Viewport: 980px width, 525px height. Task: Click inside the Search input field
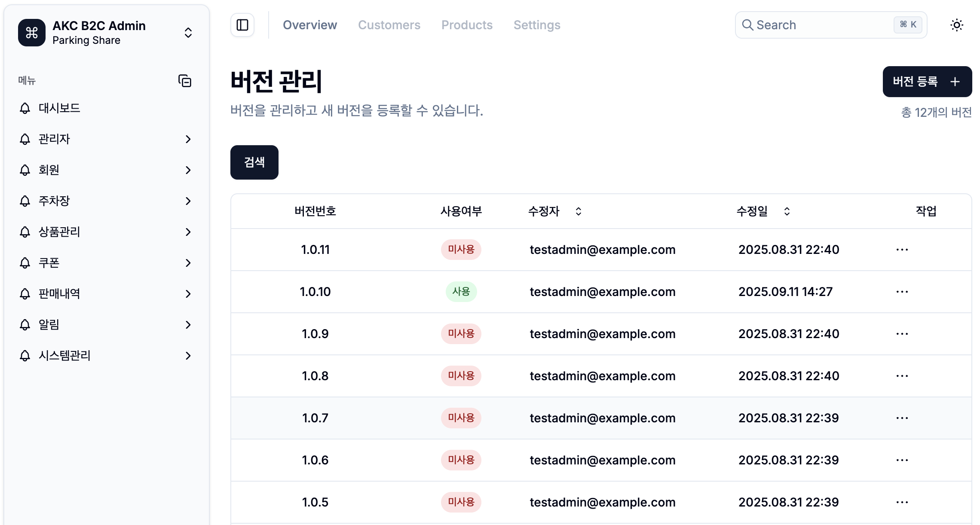[817, 25]
